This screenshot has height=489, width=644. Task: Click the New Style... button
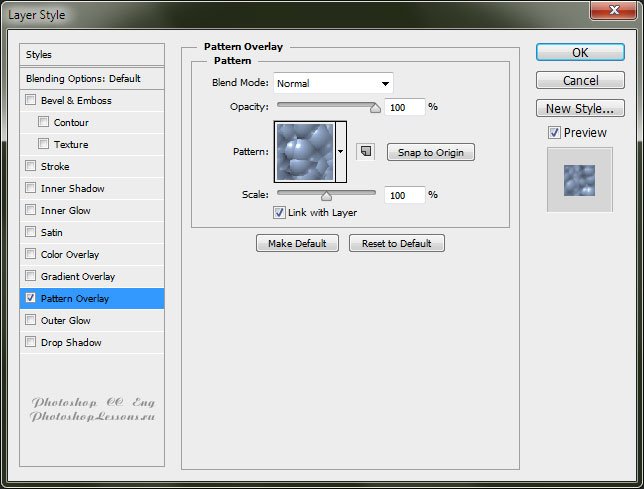tap(580, 109)
